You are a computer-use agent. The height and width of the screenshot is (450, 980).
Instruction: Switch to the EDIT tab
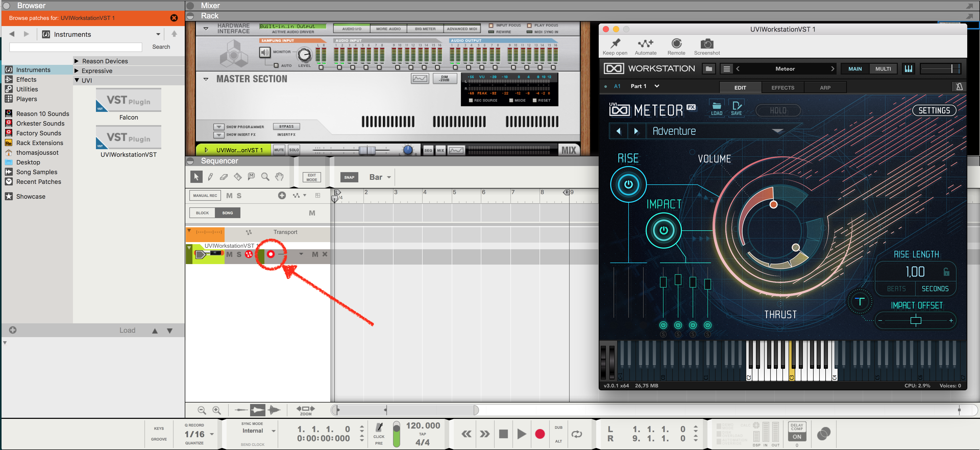pos(740,88)
